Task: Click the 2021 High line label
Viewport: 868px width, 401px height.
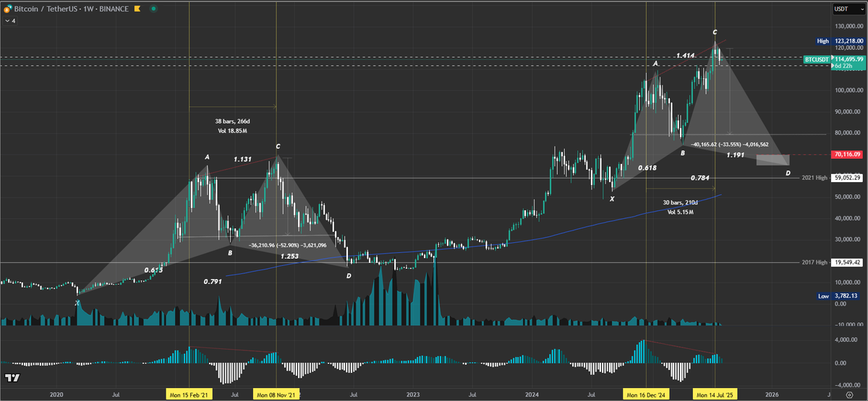Action: click(814, 178)
